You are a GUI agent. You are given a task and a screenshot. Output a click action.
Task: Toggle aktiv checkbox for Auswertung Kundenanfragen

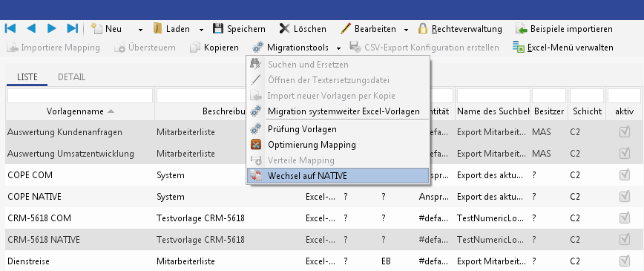click(x=625, y=132)
